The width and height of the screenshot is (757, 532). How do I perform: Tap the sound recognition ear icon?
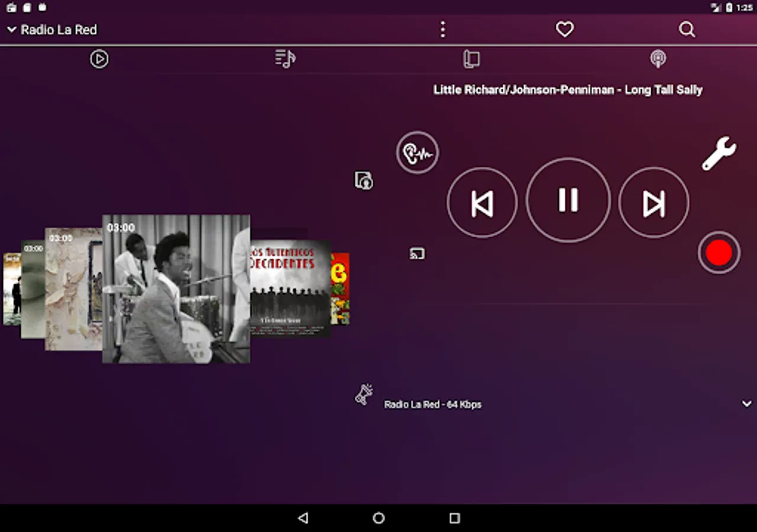[x=418, y=153]
